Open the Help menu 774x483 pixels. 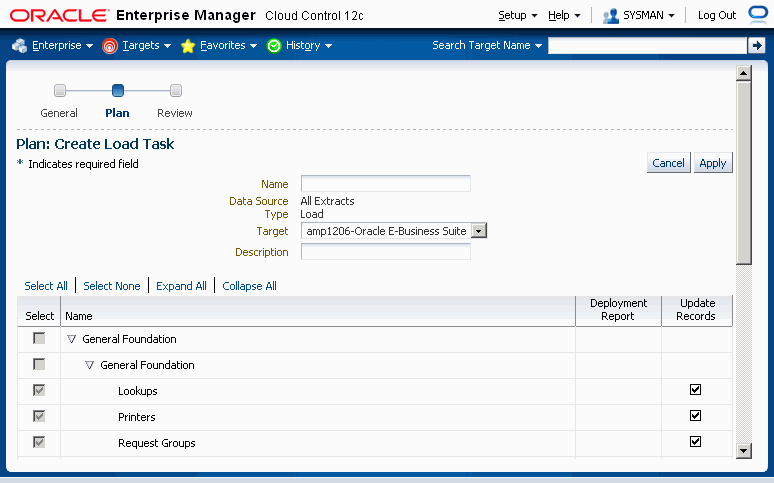click(564, 15)
